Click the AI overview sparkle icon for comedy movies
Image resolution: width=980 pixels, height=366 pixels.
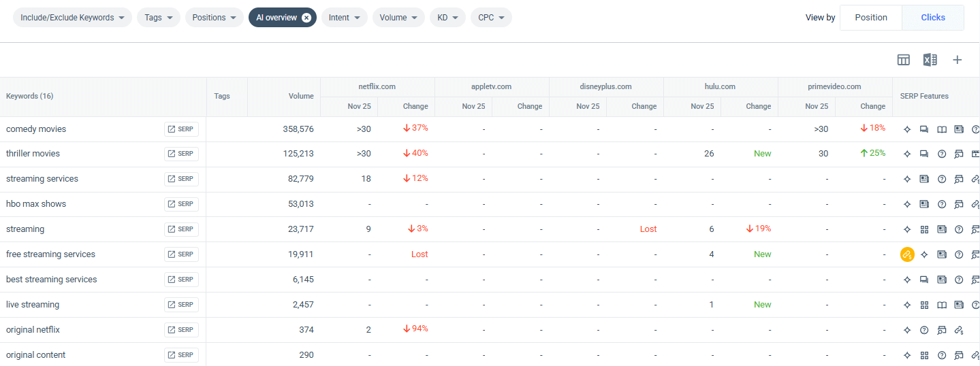[907, 129]
